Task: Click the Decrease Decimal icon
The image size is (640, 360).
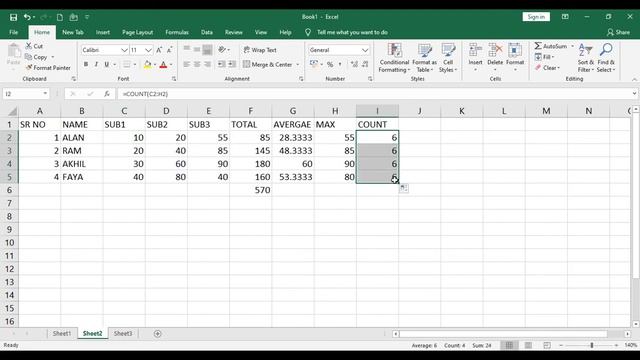Action: 365,64
